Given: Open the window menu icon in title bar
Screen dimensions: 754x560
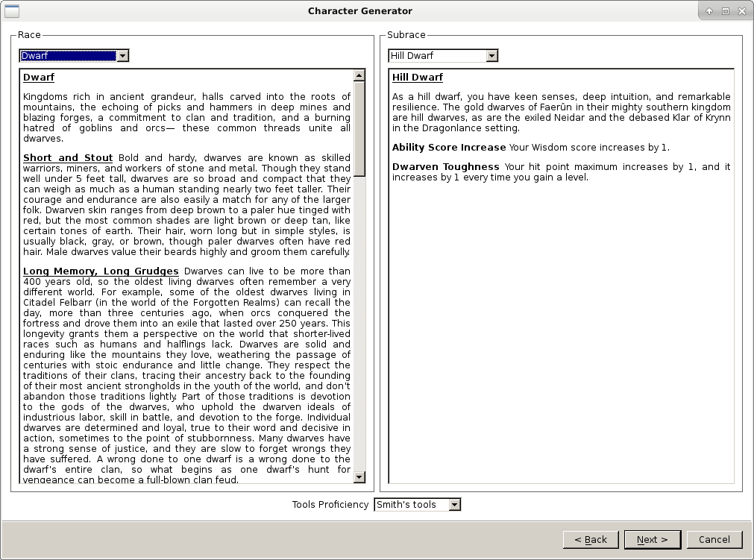Looking at the screenshot, I should (x=11, y=10).
